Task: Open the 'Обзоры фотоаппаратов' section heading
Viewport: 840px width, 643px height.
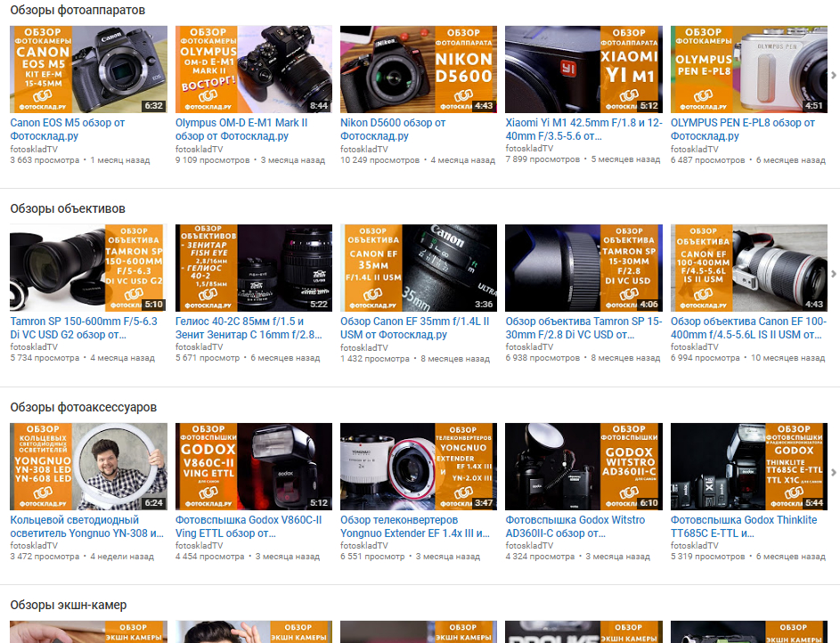Action: click(77, 10)
